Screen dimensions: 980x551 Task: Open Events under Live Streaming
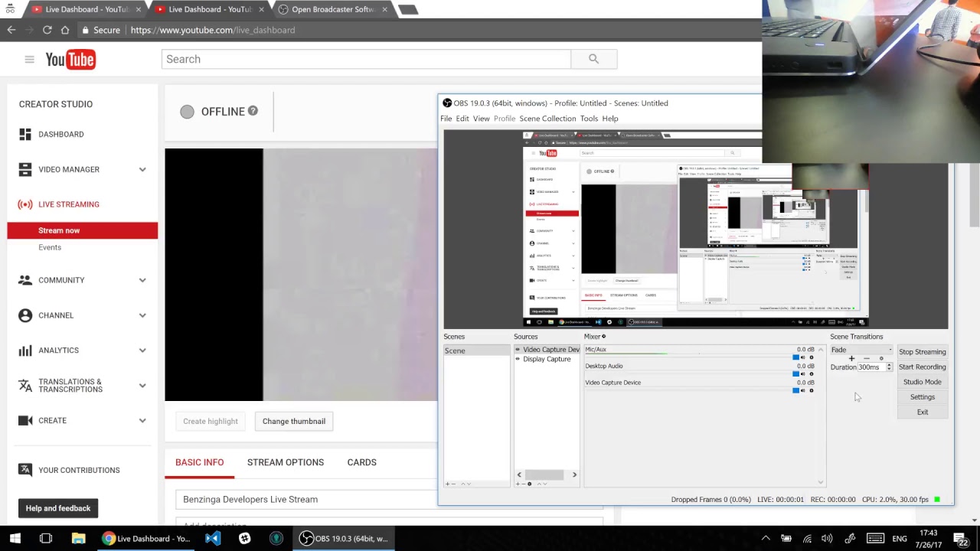[x=50, y=247]
